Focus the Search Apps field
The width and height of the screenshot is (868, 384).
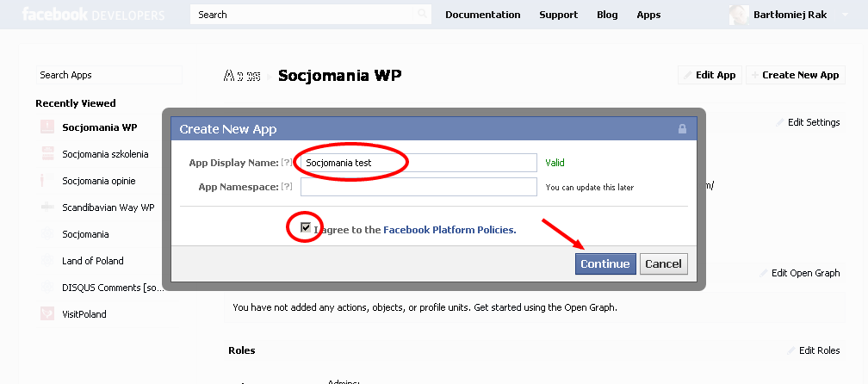(109, 75)
